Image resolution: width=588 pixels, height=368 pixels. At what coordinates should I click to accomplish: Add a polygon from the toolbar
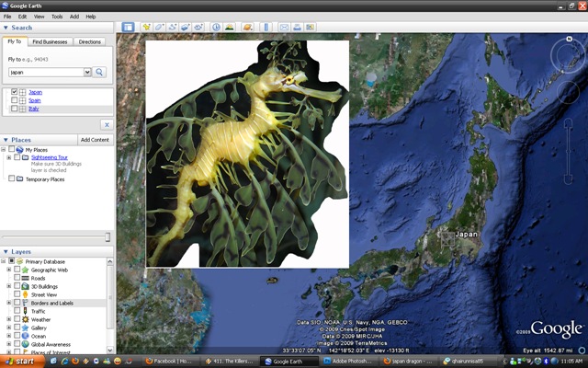159,27
